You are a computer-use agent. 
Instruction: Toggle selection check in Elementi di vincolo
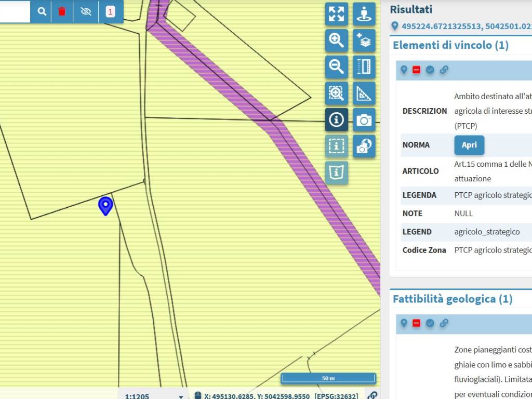pos(430,70)
